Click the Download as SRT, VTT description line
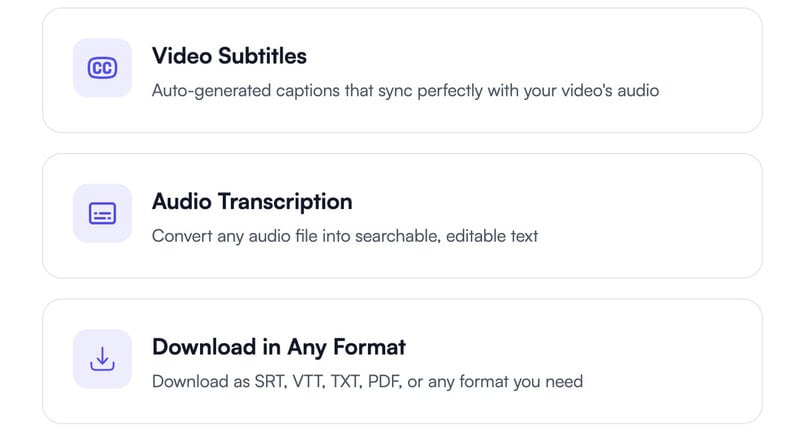 click(367, 382)
